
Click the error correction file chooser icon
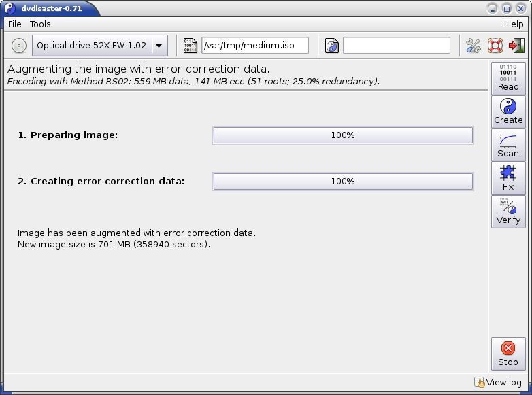[331, 46]
